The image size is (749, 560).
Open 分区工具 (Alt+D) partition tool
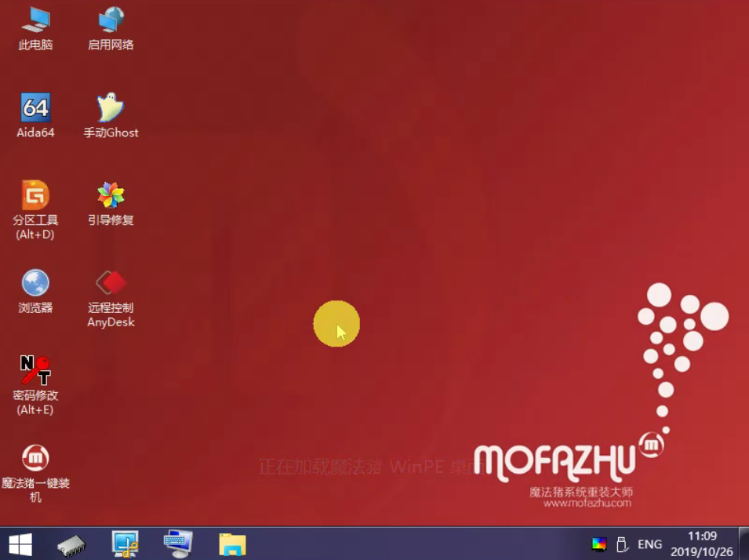(35, 210)
